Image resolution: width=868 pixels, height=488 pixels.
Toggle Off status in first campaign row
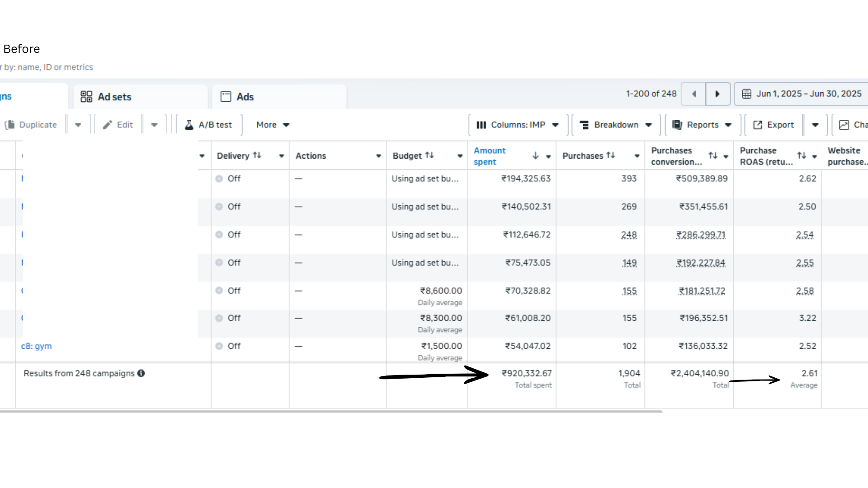coord(219,178)
